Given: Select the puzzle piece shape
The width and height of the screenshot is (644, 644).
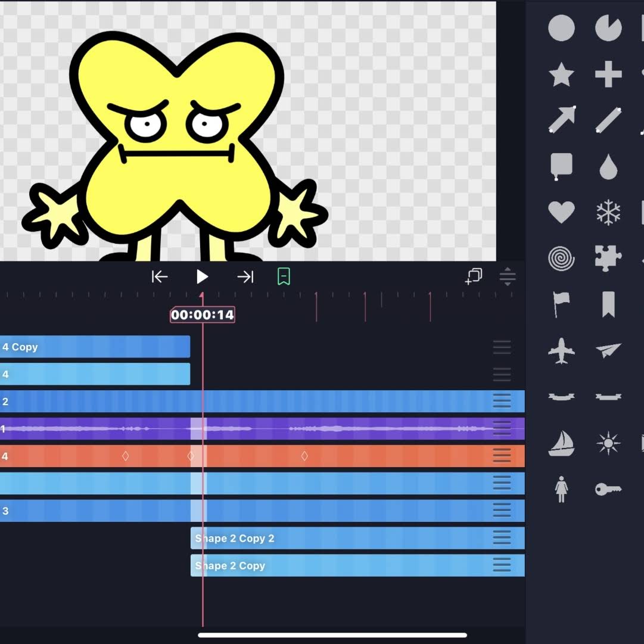Looking at the screenshot, I should (608, 259).
